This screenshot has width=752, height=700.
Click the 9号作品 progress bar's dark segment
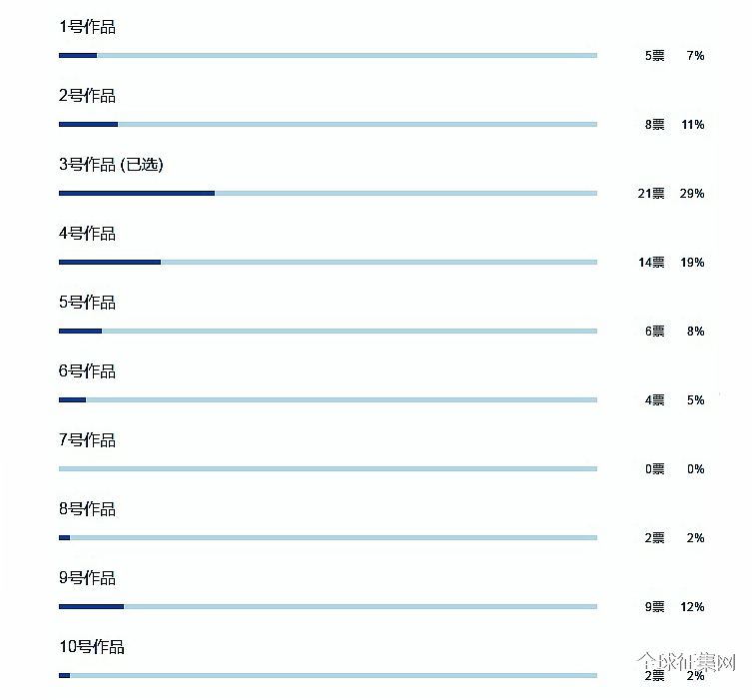pyautogui.click(x=91, y=606)
